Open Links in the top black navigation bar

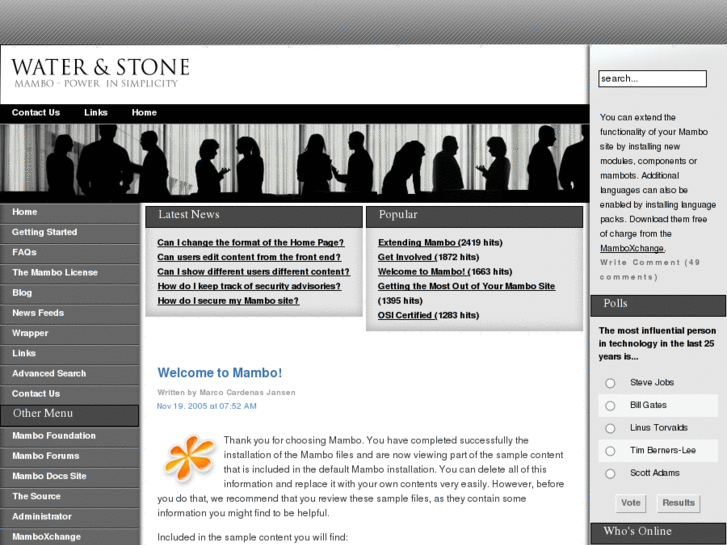point(96,113)
